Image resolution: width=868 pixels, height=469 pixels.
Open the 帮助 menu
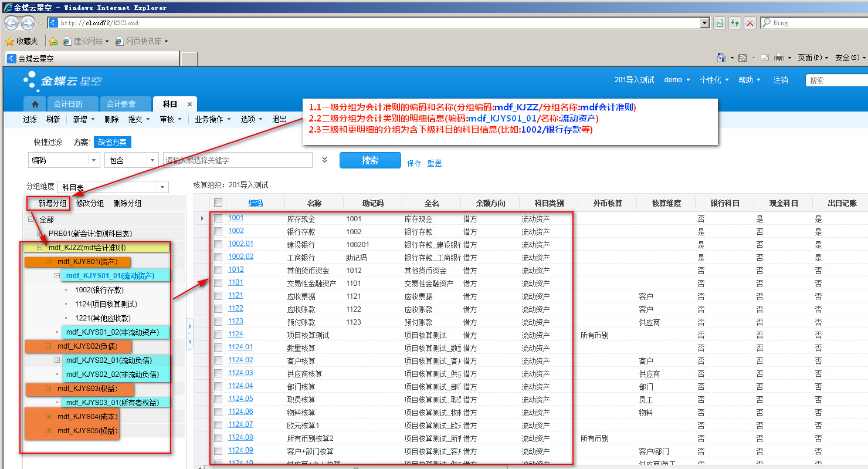tap(749, 80)
